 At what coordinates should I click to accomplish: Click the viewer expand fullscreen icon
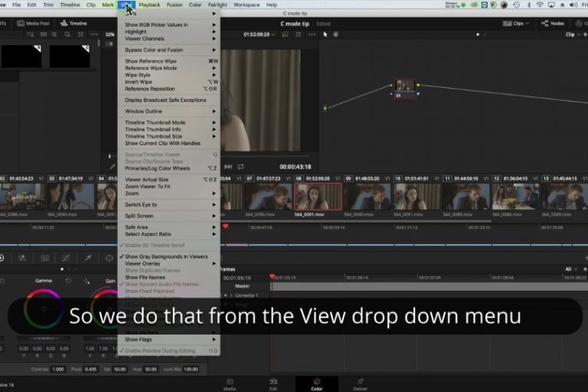click(298, 34)
